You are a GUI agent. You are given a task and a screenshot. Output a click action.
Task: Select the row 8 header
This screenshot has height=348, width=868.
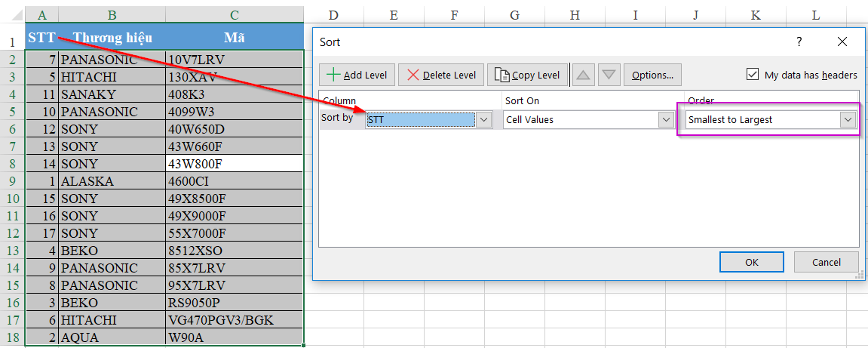(x=12, y=164)
